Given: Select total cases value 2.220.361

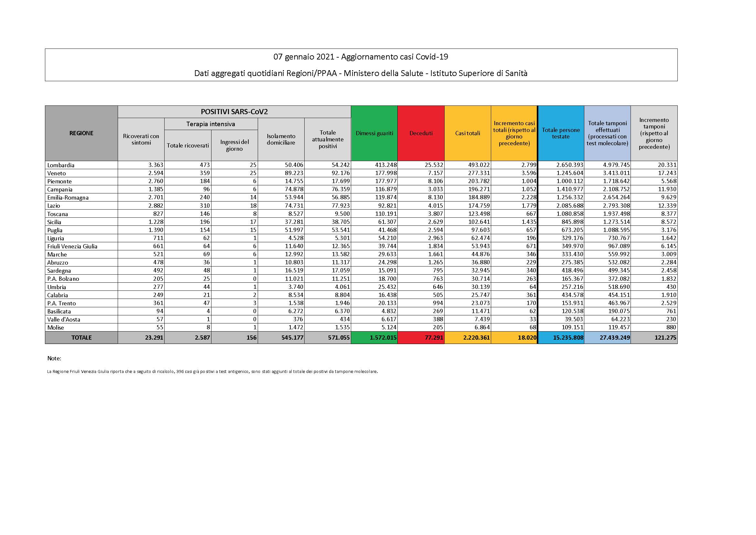Looking at the screenshot, I should [476, 338].
